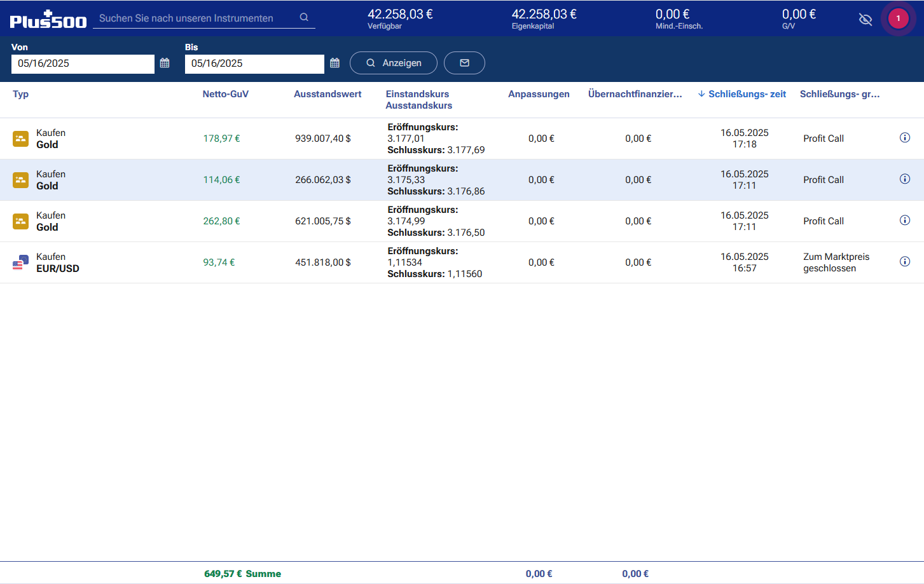Open info for the EUR/USD trade

pos(905,262)
